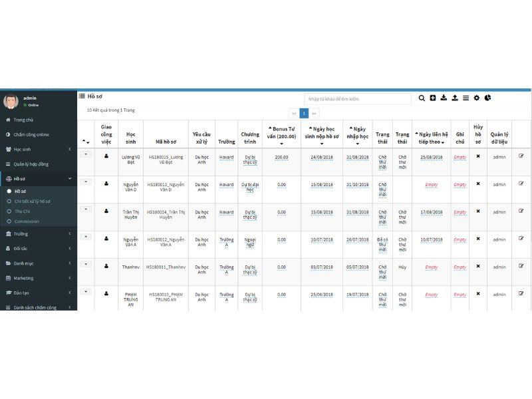Image resolution: width=532 pixels, height=399 pixels.
Task: Open settings gear icon in toolbar
Action: click(477, 98)
